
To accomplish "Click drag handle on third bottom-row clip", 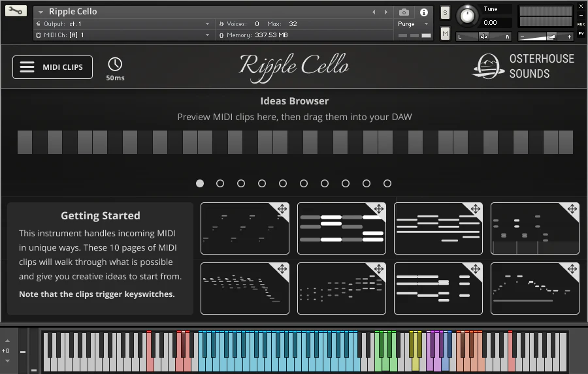I will pyautogui.click(x=476, y=269).
